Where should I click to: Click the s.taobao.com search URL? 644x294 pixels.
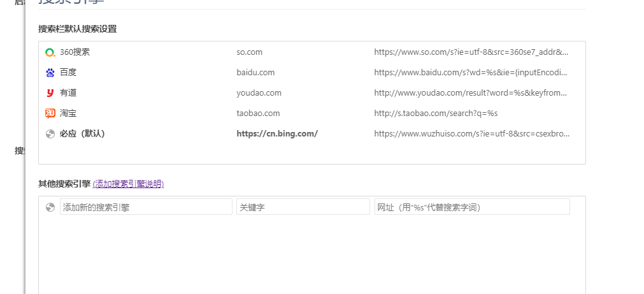pos(436,113)
